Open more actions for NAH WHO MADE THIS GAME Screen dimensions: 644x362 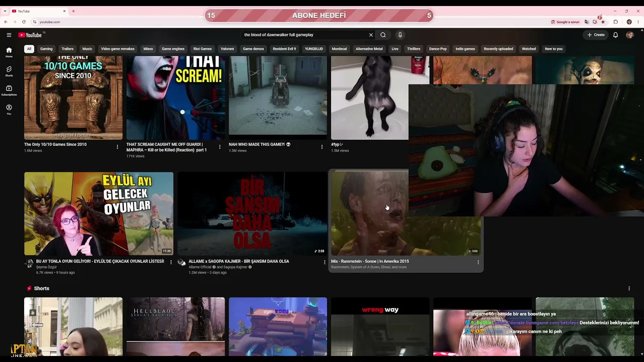[x=322, y=147]
